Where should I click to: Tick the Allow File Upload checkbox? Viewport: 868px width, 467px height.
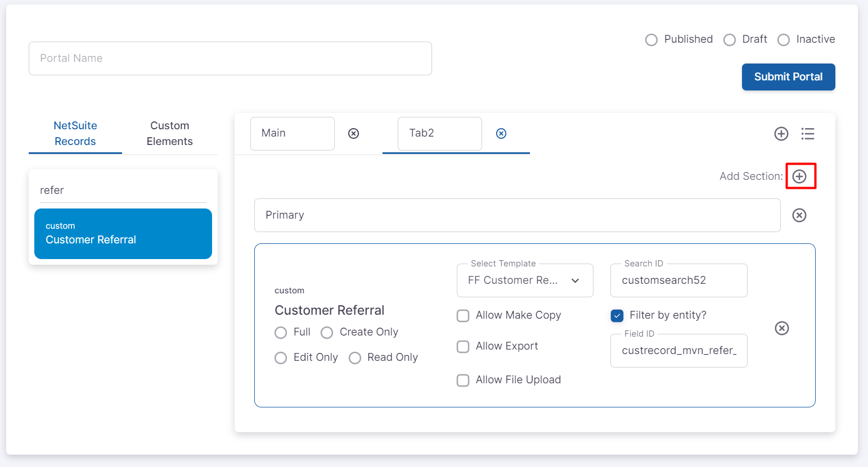(463, 380)
